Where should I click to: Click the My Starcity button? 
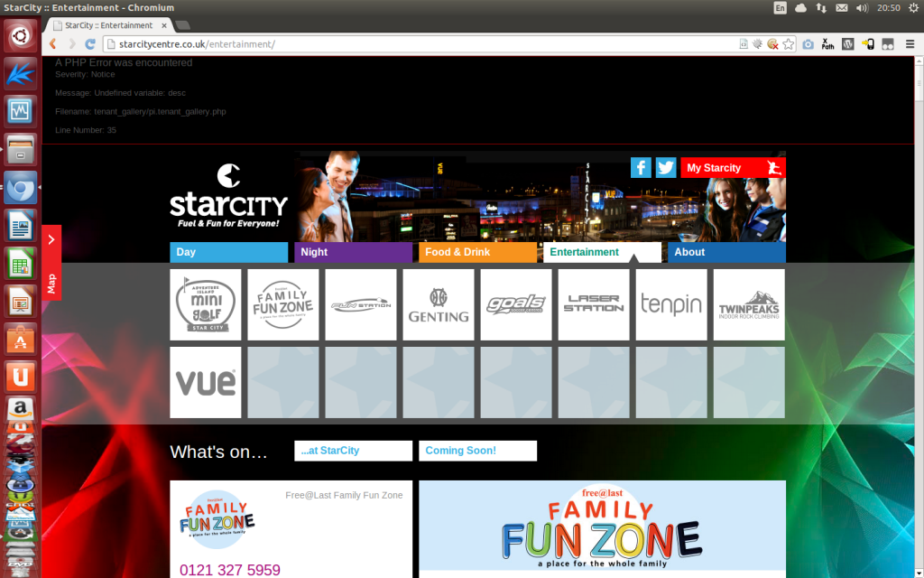733,167
